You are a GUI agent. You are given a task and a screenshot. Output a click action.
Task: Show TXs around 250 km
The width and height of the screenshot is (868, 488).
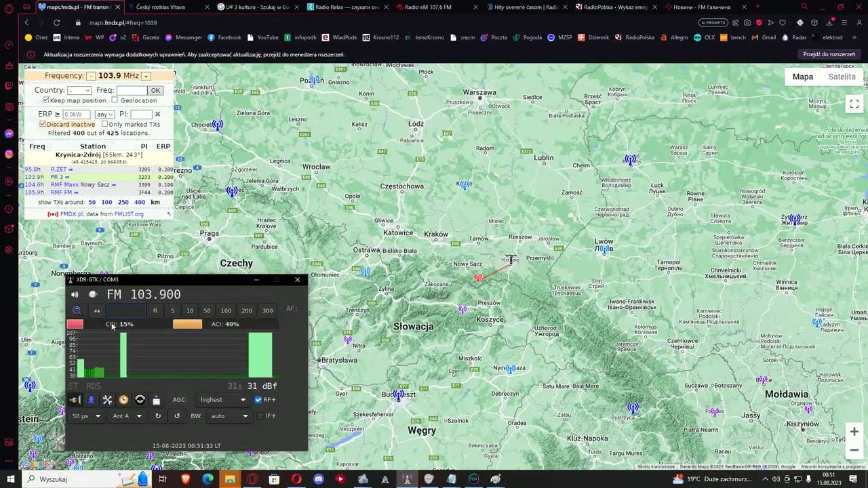pos(123,202)
